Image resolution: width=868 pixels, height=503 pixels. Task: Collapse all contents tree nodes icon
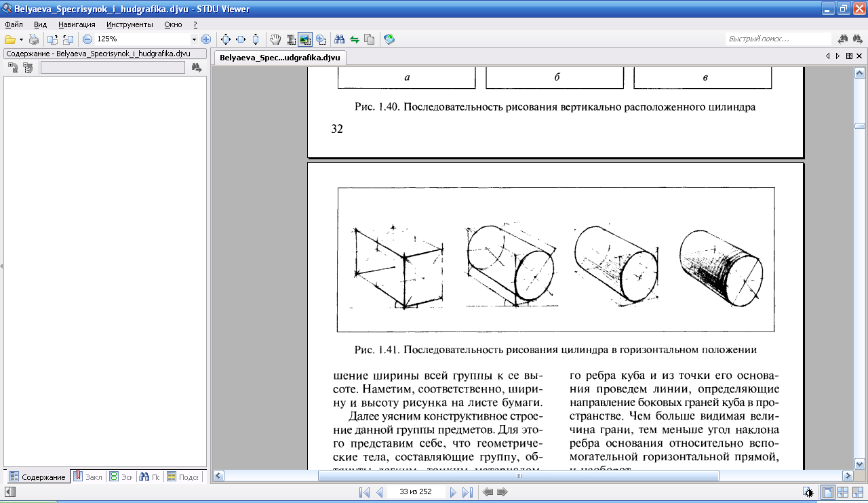click(x=28, y=67)
